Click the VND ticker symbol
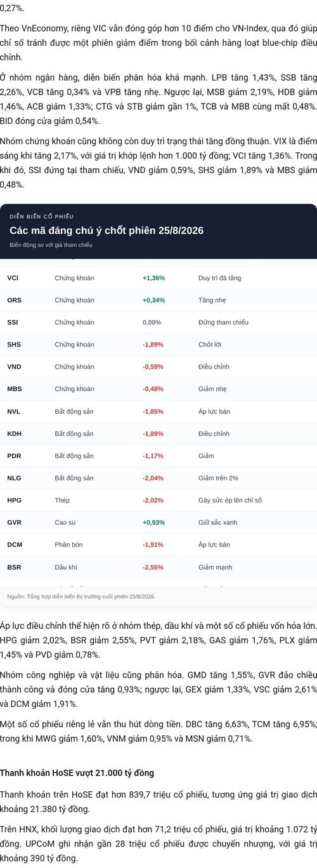Viewport: 317px width, 868px height. 14,367
